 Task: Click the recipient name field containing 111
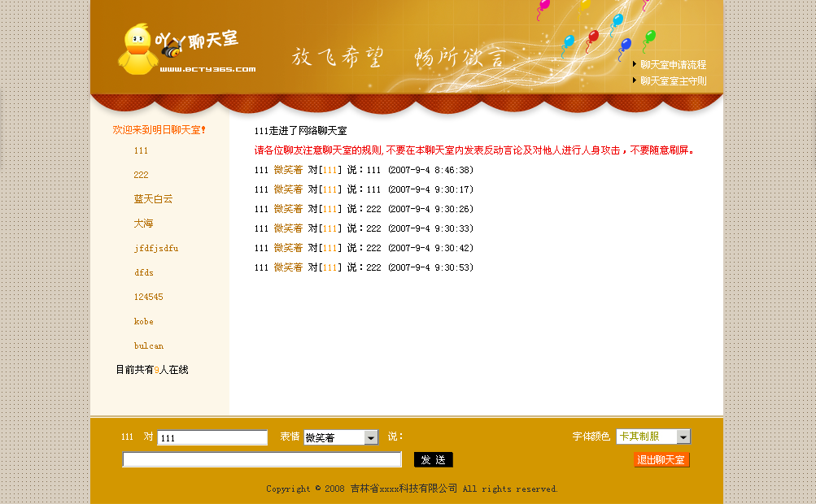tap(212, 437)
